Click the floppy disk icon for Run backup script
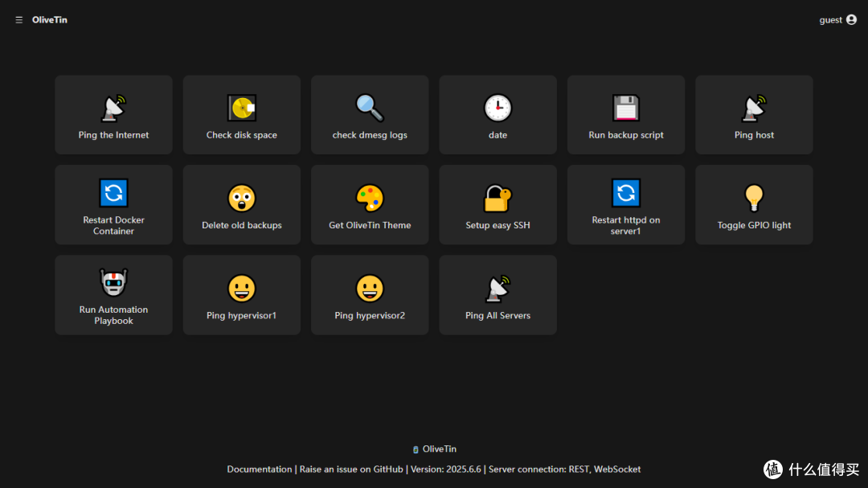This screenshot has width=868, height=488. coord(626,108)
